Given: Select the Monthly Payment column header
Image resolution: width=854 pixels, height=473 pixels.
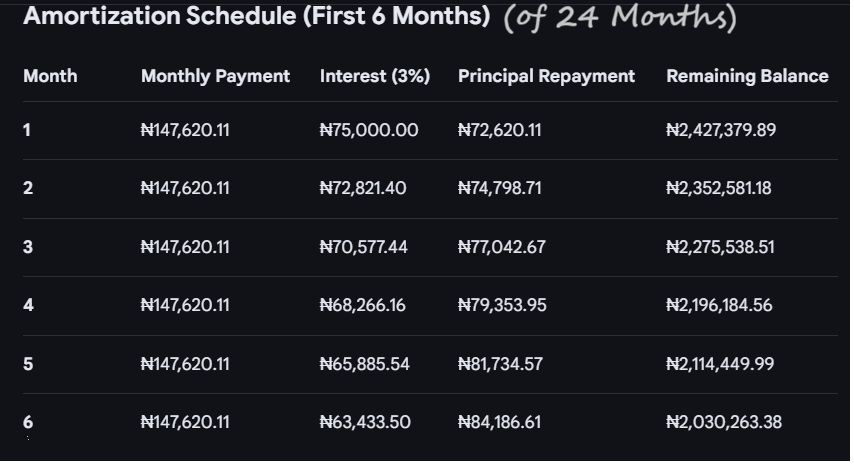Looking at the screenshot, I should (x=215, y=76).
